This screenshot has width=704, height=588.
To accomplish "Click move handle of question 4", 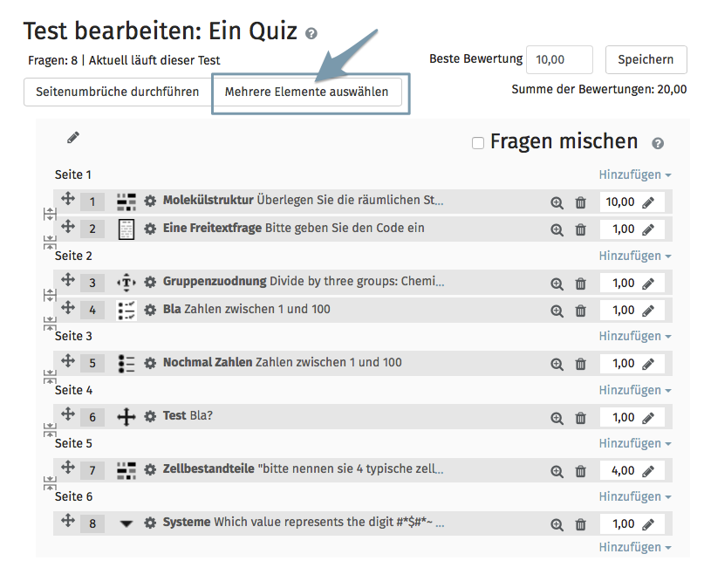I will coord(68,308).
